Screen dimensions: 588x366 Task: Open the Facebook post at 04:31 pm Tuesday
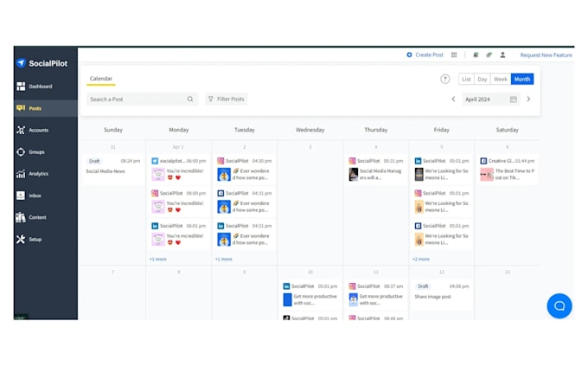pos(245,202)
